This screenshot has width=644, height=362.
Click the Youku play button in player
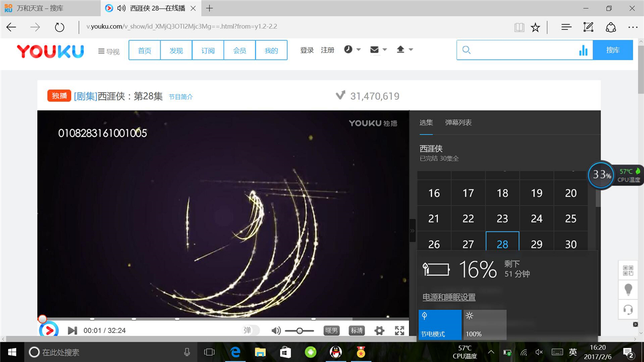pos(49,330)
